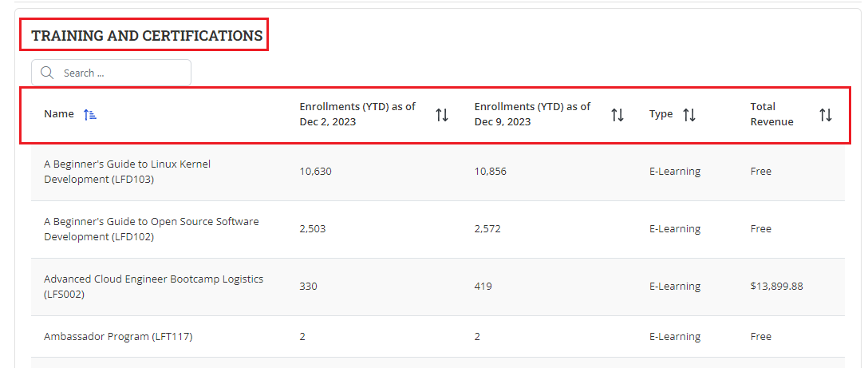
Task: Toggle the Name column sort icon
Action: tap(90, 114)
